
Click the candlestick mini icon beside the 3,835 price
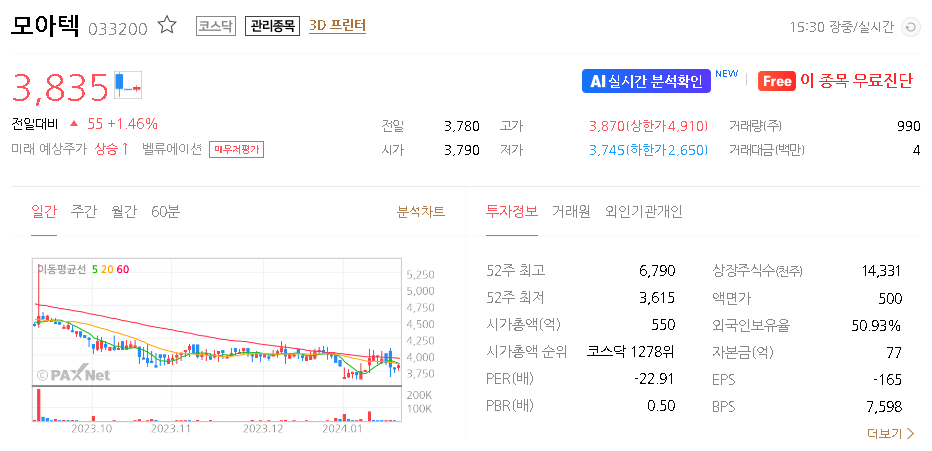point(128,84)
